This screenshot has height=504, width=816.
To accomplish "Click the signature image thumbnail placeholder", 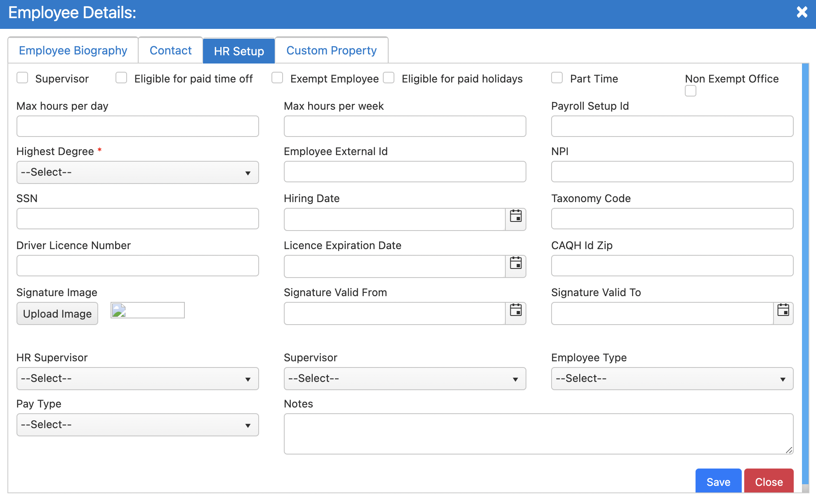I will tap(147, 310).
